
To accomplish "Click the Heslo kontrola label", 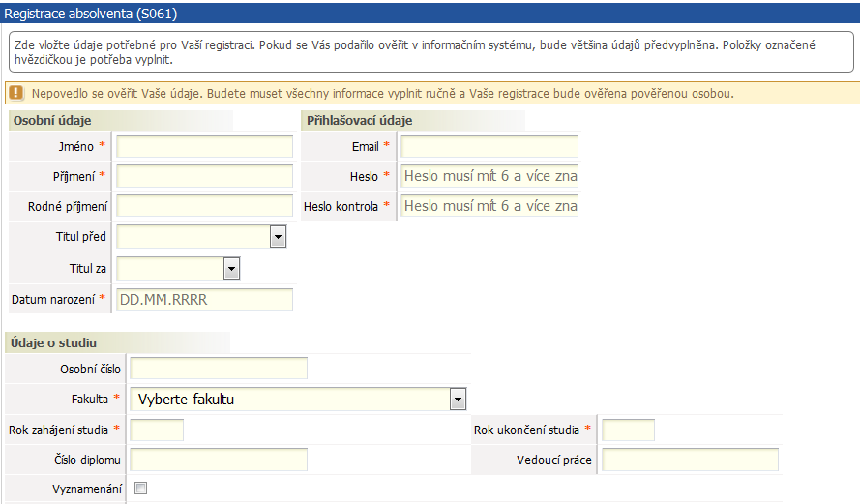I will coord(341,207).
